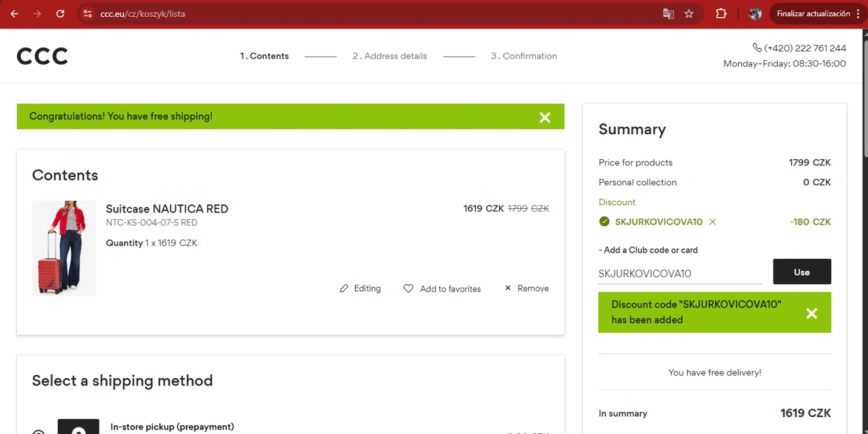The image size is (868, 434).
Task: Select In-store pickup (prepayment) radio button
Action: [39, 432]
